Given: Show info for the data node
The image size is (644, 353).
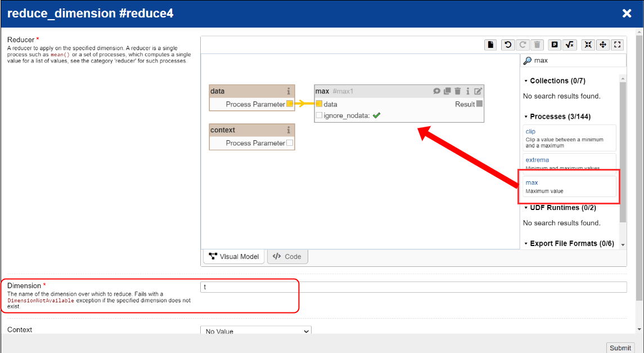Looking at the screenshot, I should (x=289, y=91).
